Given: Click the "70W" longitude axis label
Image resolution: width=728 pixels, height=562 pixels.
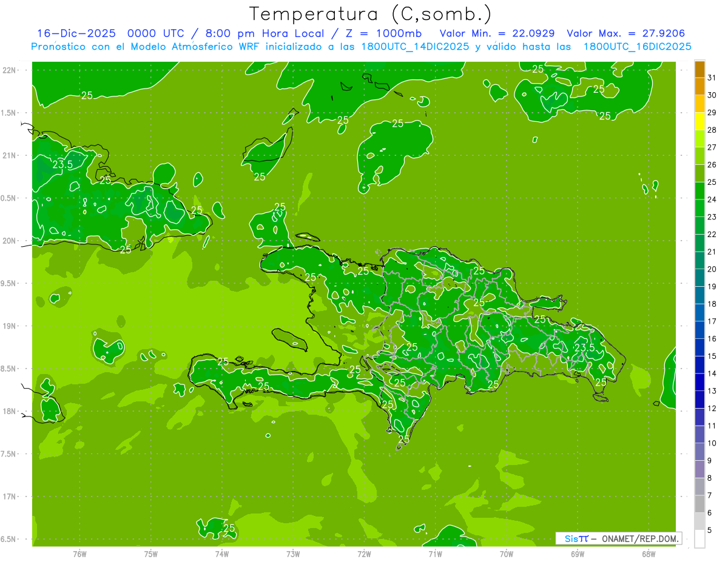Looking at the screenshot, I should tap(507, 554).
